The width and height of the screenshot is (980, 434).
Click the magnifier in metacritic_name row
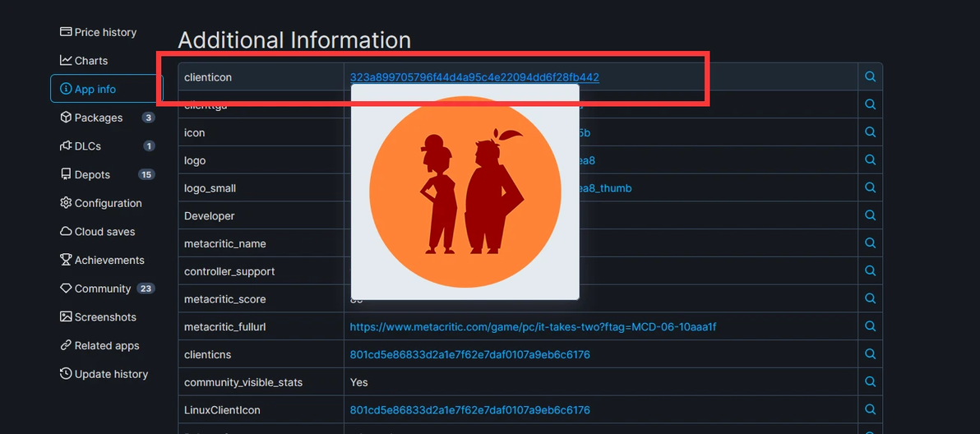[870, 243]
